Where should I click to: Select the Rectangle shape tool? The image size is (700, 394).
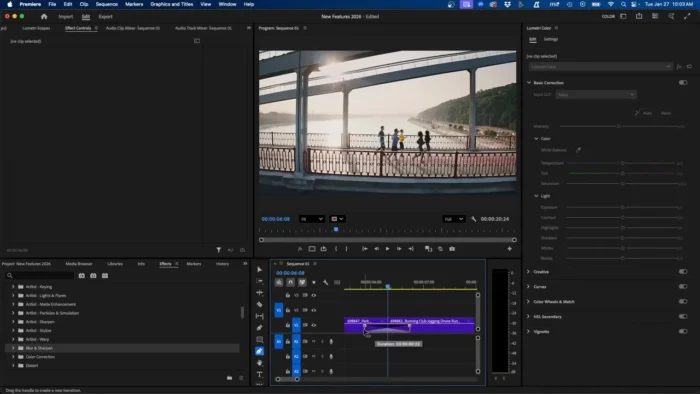click(259, 340)
